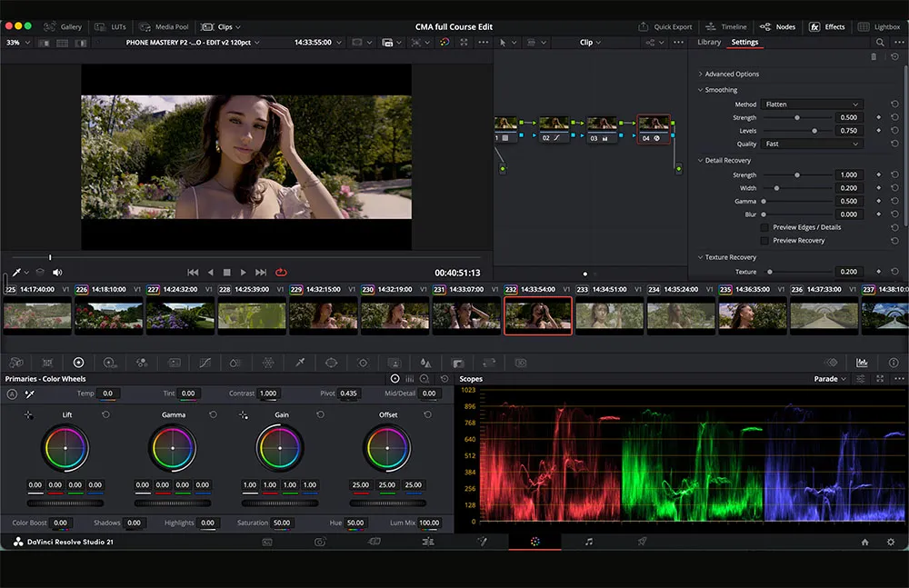Open the Camera Raw palette
The width and height of the screenshot is (909, 588).
pos(16,363)
